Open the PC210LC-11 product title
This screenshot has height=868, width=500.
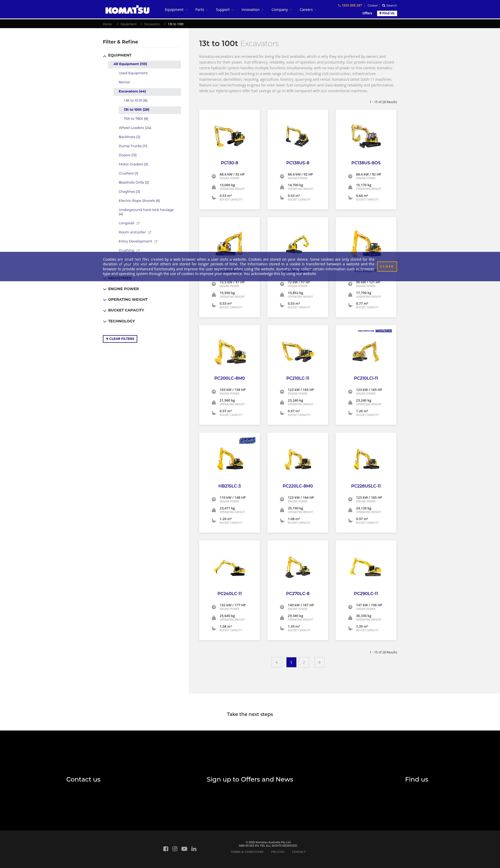click(x=298, y=378)
